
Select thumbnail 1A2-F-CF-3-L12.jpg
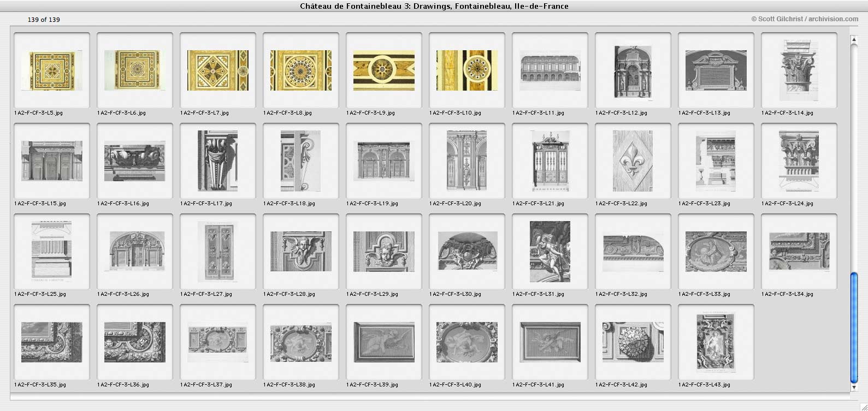(x=633, y=71)
